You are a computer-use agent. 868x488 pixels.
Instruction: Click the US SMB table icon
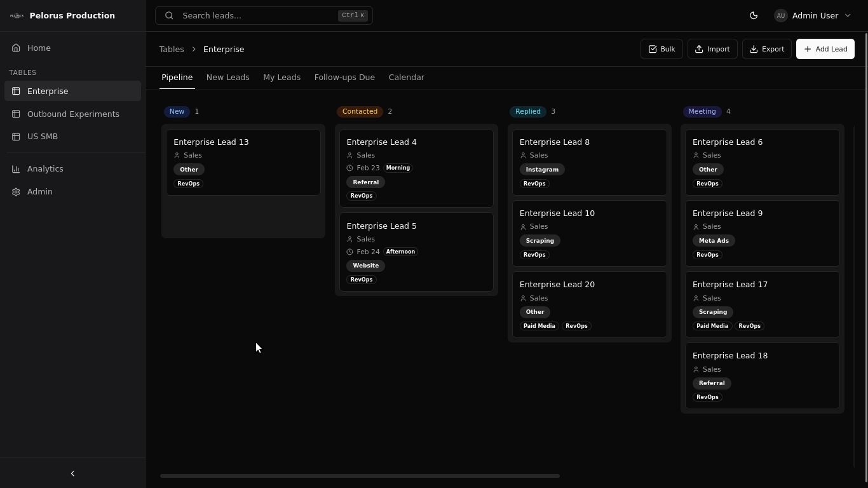(16, 136)
